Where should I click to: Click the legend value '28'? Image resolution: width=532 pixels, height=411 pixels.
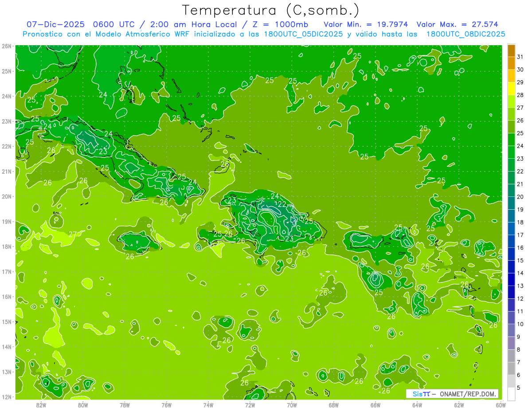[520, 95]
